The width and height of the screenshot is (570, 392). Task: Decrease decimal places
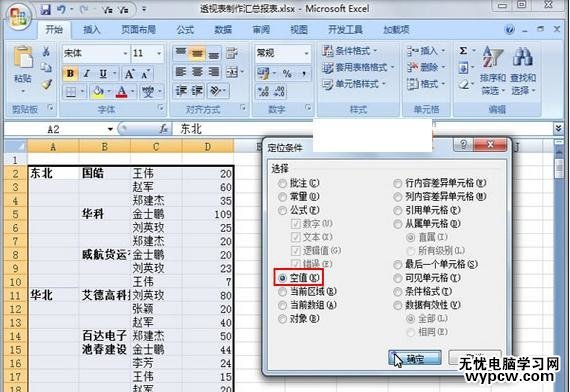pyautogui.click(x=279, y=91)
